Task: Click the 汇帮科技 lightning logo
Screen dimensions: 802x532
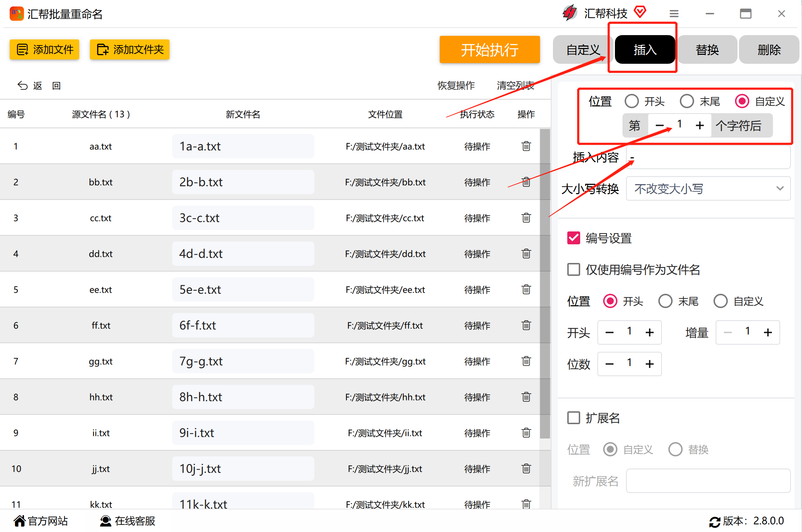Action: [x=569, y=13]
